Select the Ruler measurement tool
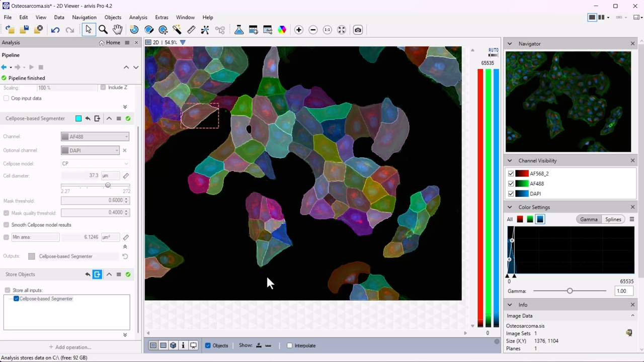This screenshot has height=362, width=644. (x=191, y=30)
